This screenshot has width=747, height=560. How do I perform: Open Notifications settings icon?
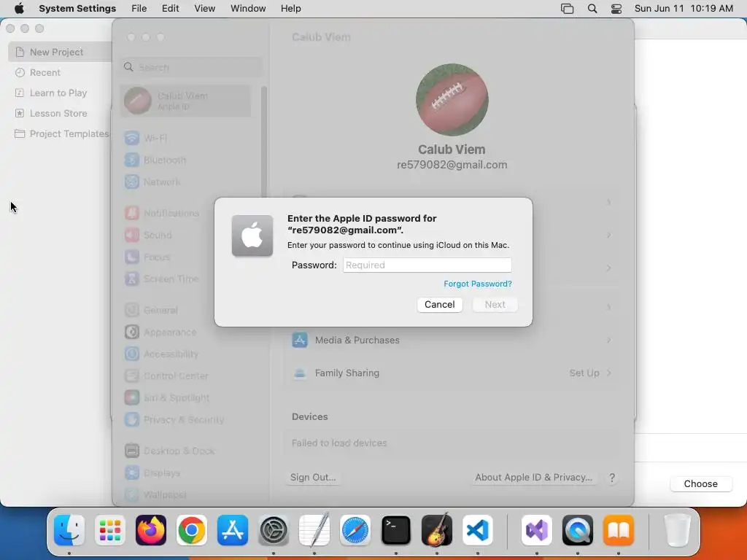click(132, 213)
